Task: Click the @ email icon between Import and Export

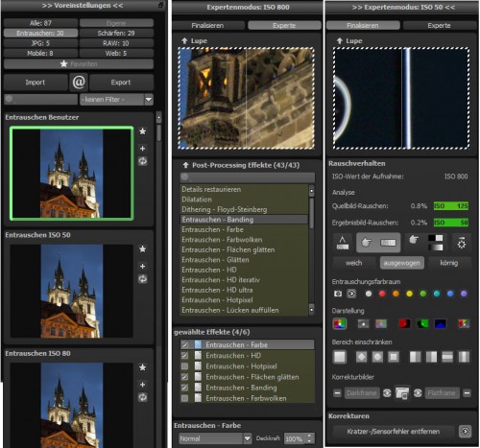Action: click(79, 83)
